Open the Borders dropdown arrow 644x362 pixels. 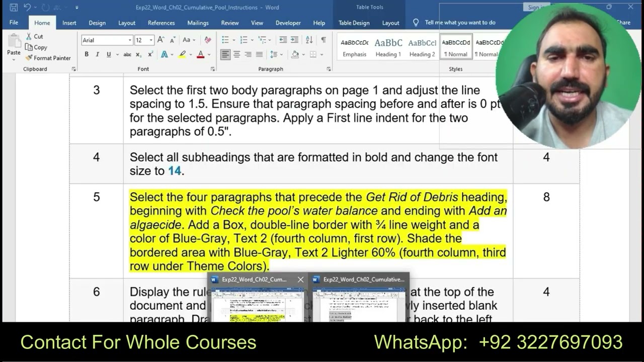[x=321, y=54]
